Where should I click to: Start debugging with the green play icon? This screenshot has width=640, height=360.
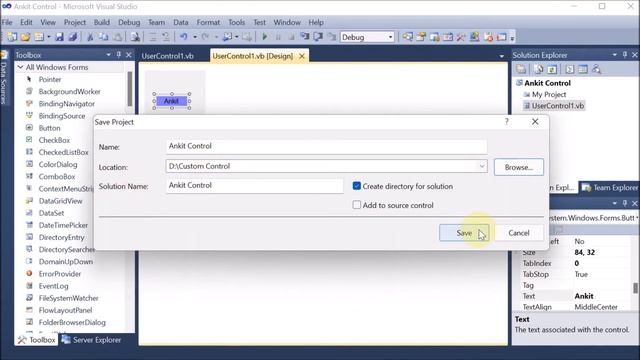click(x=264, y=37)
